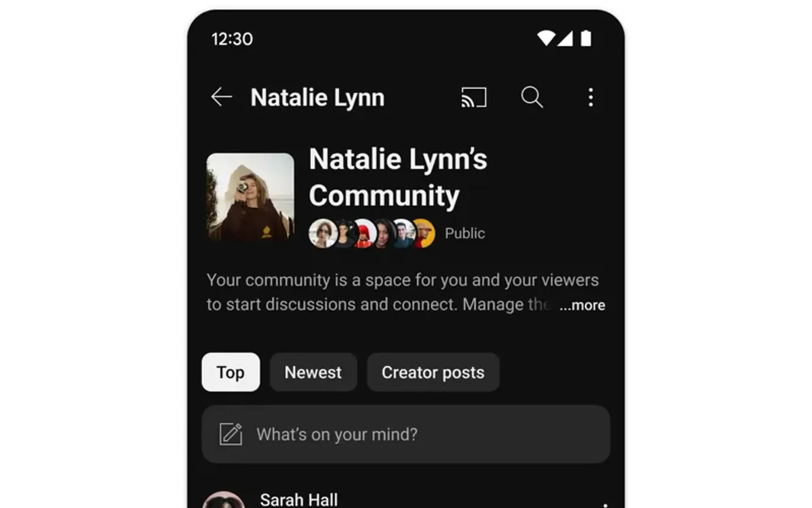Tap the Creator posts filter button

coord(433,372)
